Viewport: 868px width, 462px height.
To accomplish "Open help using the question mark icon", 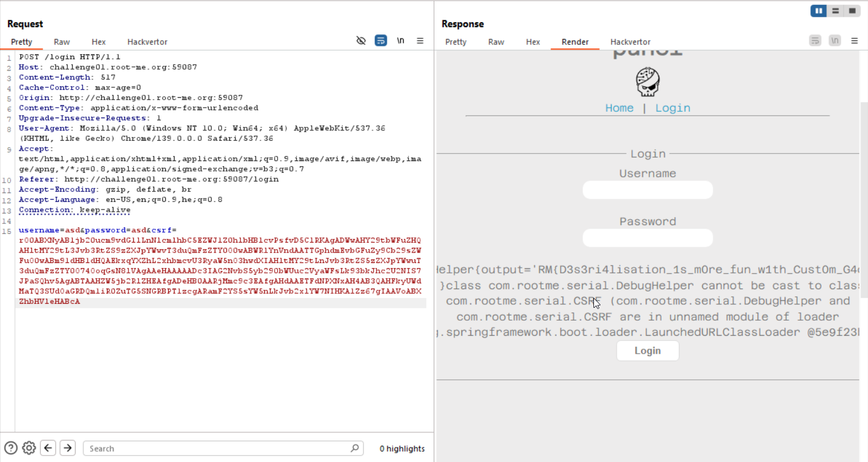I will (10, 448).
